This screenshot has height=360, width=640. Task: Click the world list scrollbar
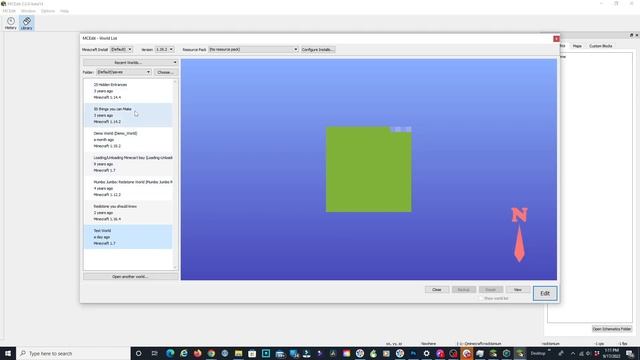175,175
